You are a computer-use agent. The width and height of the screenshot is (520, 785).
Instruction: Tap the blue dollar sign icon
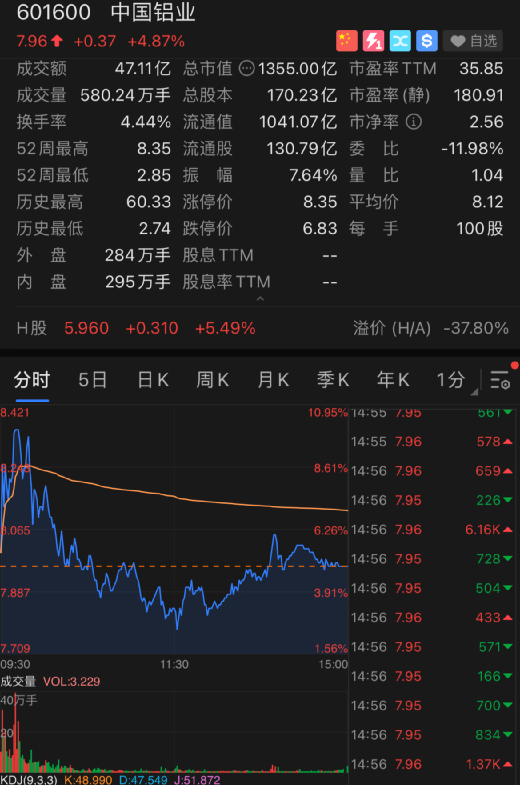427,41
